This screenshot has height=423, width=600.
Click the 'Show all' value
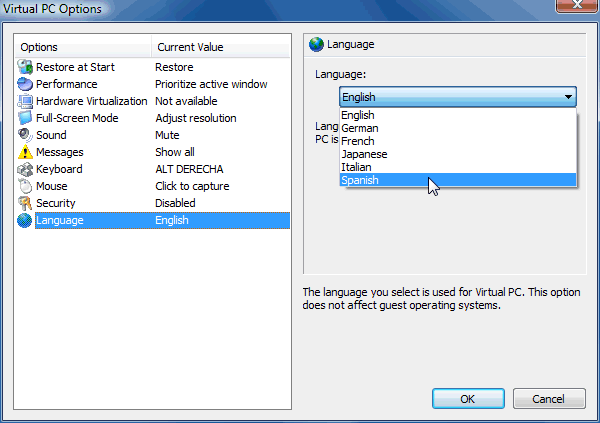point(175,152)
